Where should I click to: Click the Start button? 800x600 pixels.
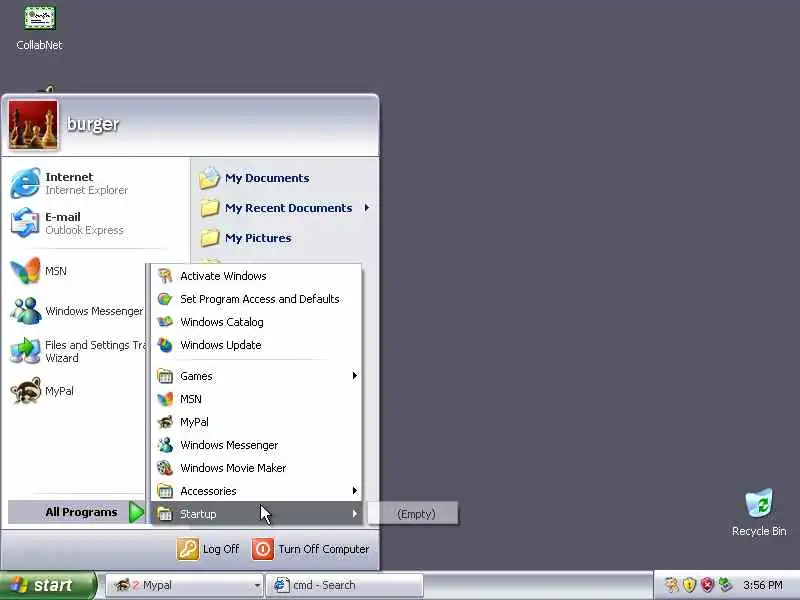click(48, 585)
